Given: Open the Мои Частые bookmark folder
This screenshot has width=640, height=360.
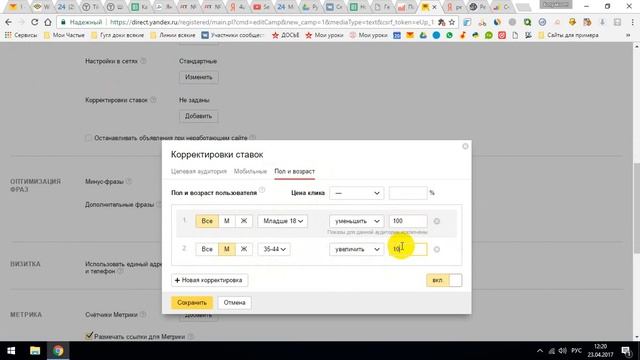Looking at the screenshot, I should 64,36.
